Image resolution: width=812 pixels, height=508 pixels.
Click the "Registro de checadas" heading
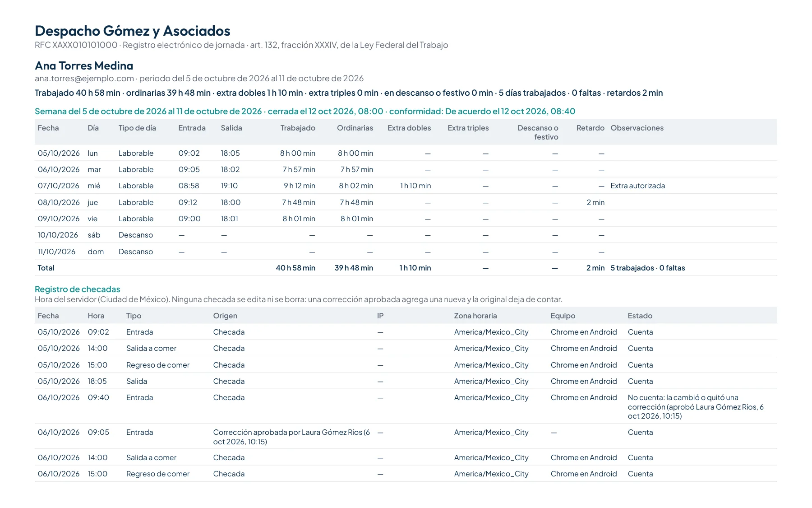pyautogui.click(x=78, y=289)
